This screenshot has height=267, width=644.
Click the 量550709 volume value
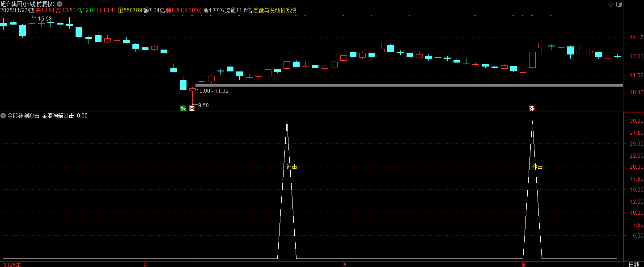tap(130, 10)
